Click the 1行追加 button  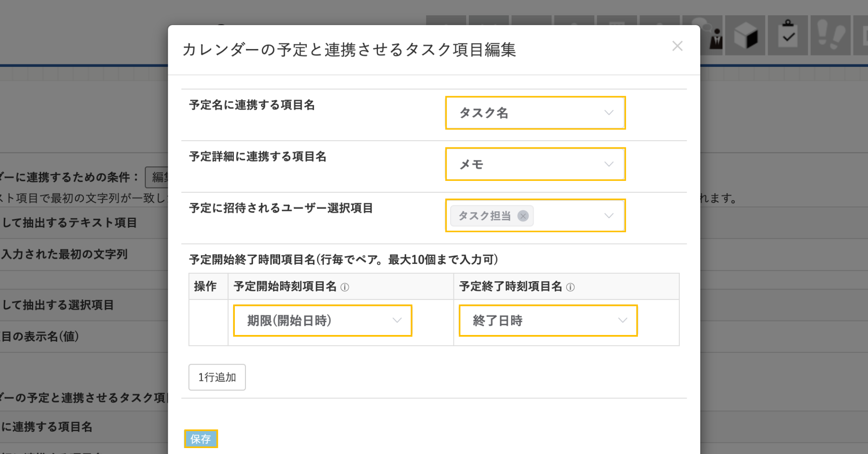217,377
